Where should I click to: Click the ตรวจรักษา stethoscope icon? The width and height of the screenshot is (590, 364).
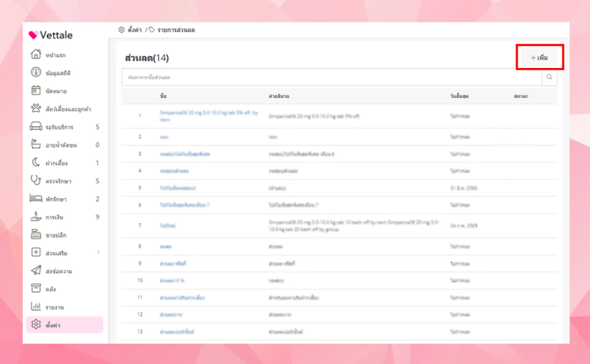[x=36, y=181]
